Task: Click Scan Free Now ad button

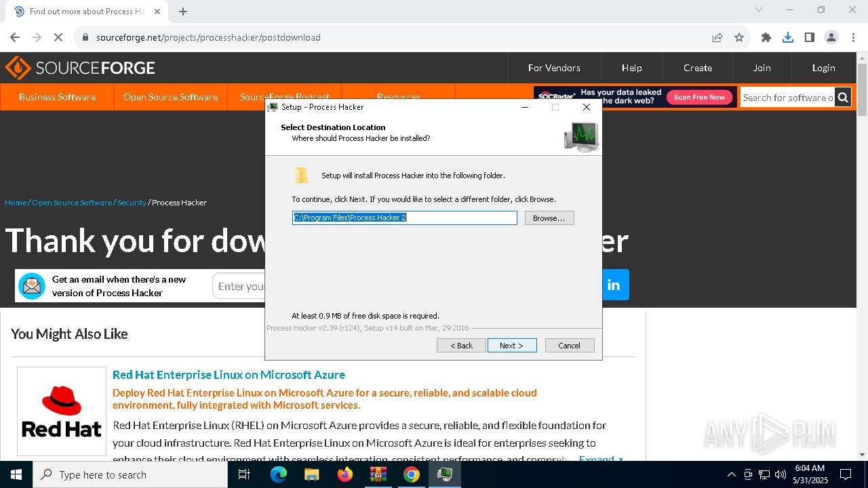Action: (700, 97)
